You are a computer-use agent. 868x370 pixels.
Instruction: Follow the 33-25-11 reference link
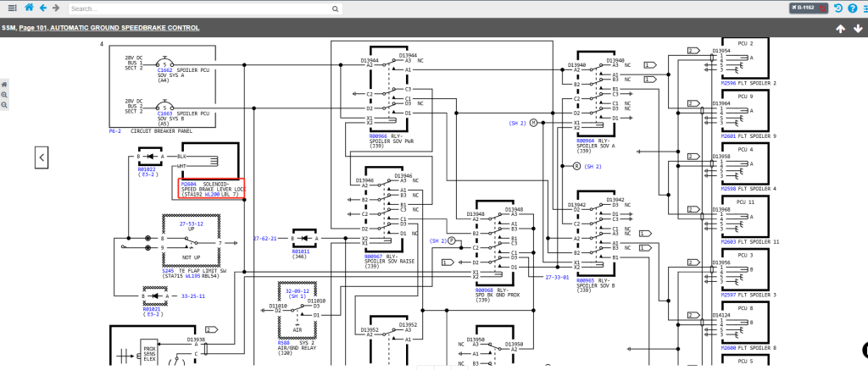click(x=193, y=295)
